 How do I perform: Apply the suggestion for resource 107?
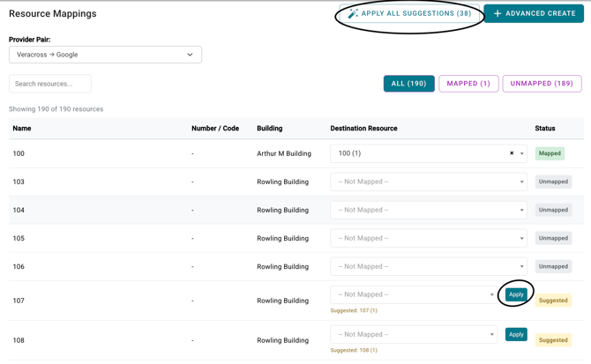click(x=516, y=294)
